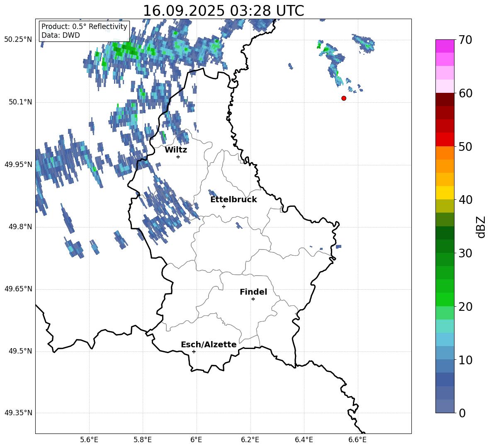
Task: Pick the yellow 40 dBZ colorbar segment
Action: [x=445, y=193]
